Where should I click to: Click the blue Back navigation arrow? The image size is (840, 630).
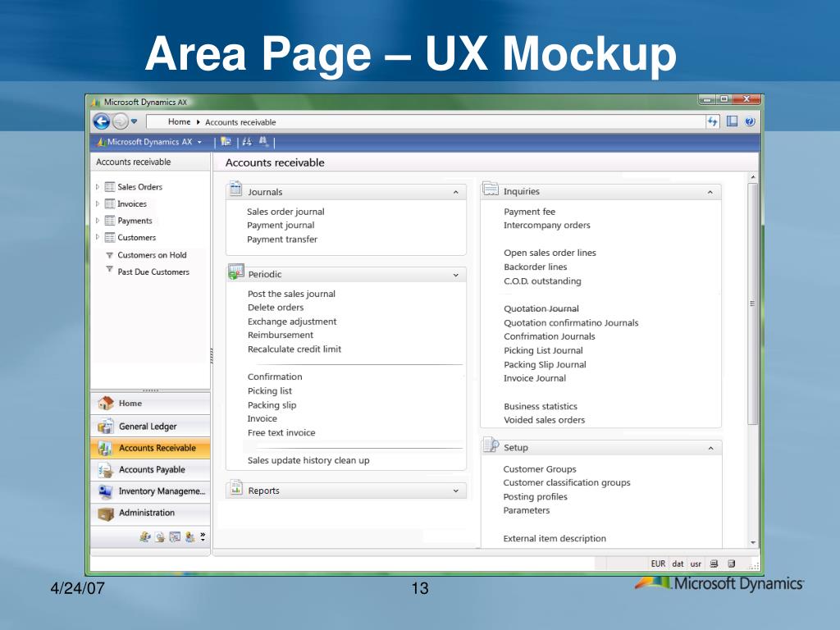[101, 121]
